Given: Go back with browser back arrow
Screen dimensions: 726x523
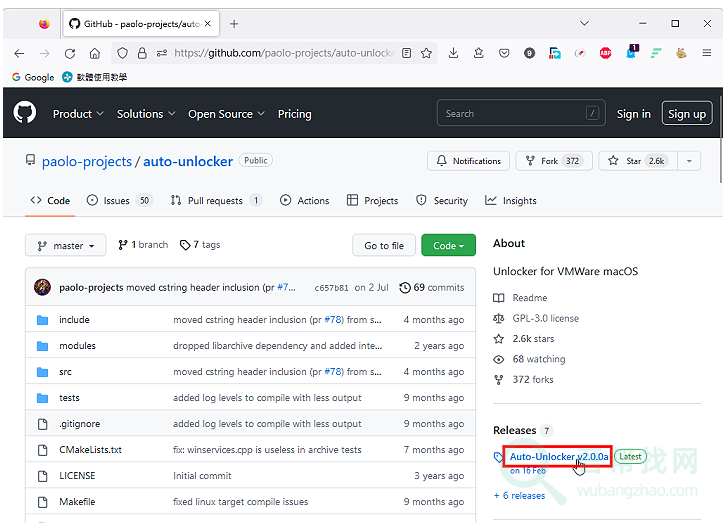Looking at the screenshot, I should coord(19,53).
